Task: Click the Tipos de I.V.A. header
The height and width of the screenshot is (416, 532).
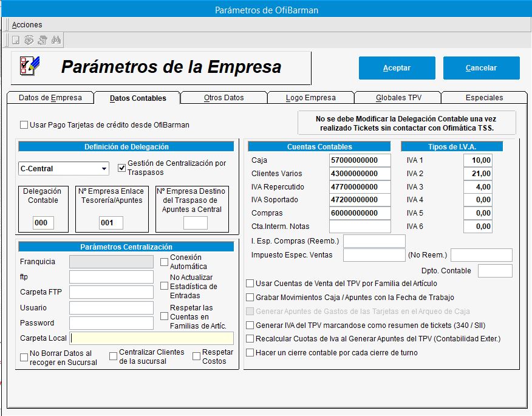Action: [x=452, y=146]
